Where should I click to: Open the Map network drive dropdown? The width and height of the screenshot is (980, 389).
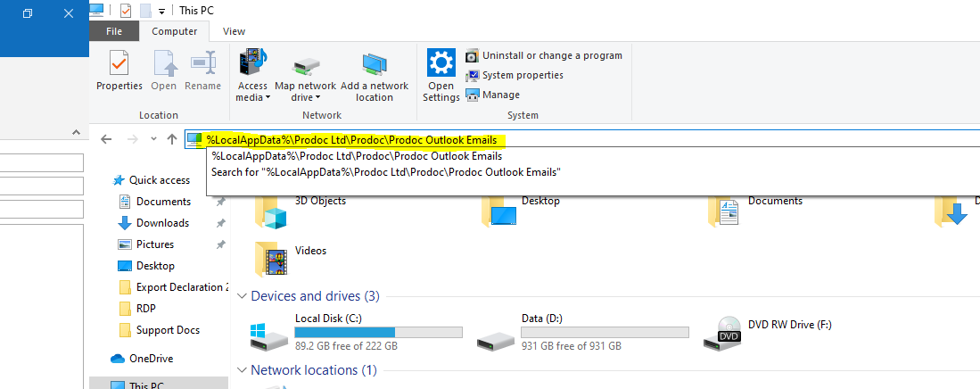coord(306,79)
